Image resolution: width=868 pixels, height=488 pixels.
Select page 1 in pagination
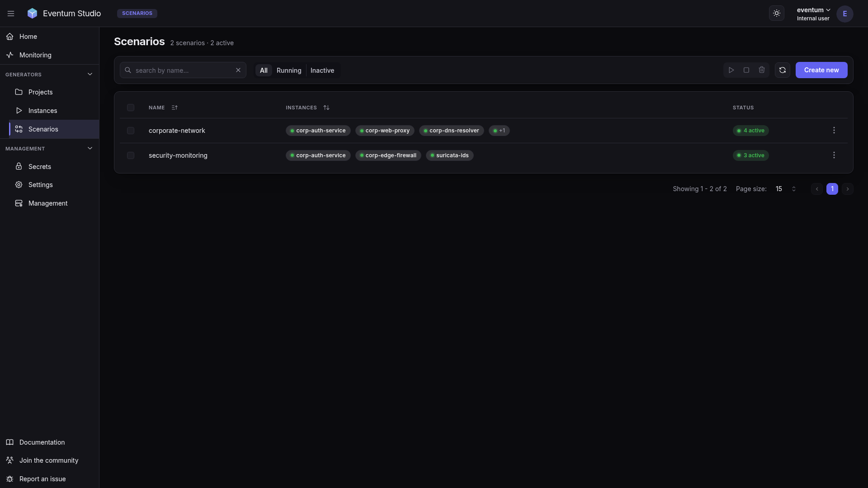pyautogui.click(x=832, y=189)
